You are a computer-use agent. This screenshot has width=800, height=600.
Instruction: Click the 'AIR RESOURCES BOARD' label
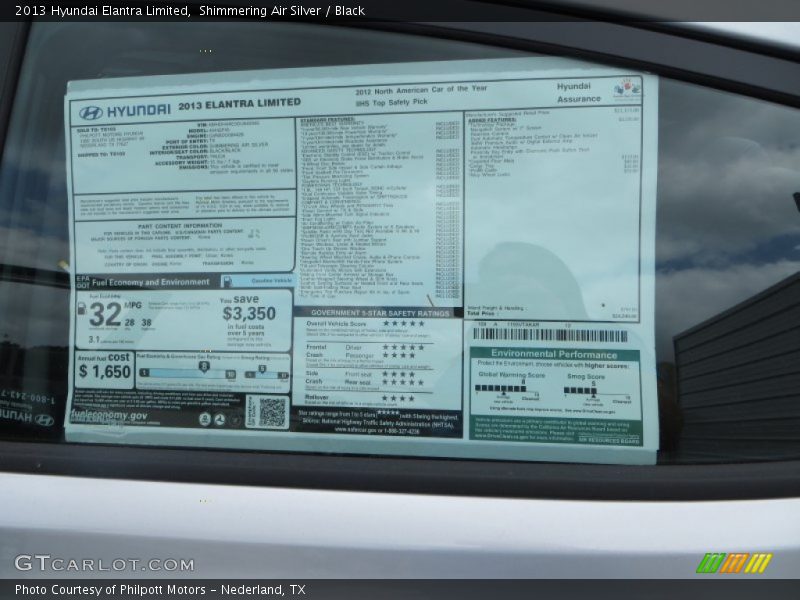pos(608,440)
